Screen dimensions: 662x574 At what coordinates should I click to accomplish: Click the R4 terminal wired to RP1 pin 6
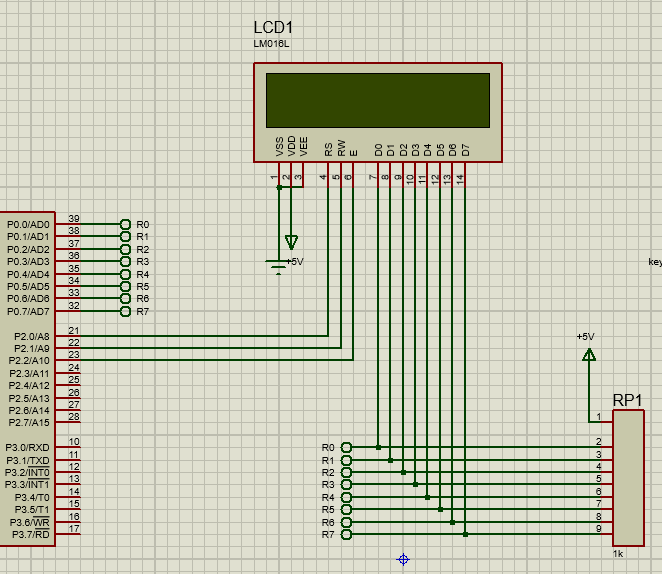point(346,497)
